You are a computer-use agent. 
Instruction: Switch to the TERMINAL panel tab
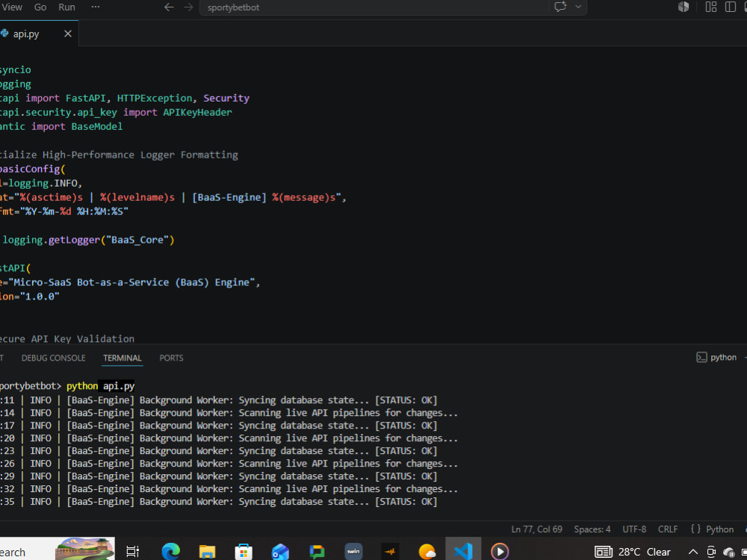(123, 358)
